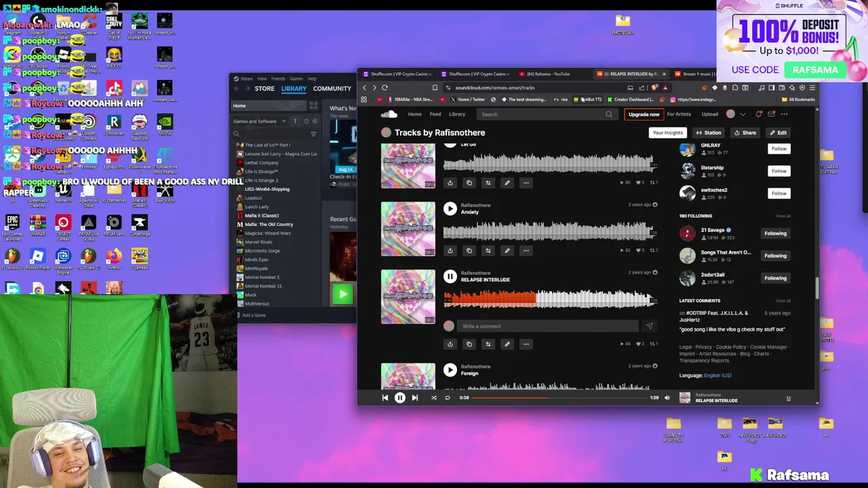Image resolution: width=868 pixels, height=488 pixels.
Task: Follow the user switxches2
Action: 778,193
